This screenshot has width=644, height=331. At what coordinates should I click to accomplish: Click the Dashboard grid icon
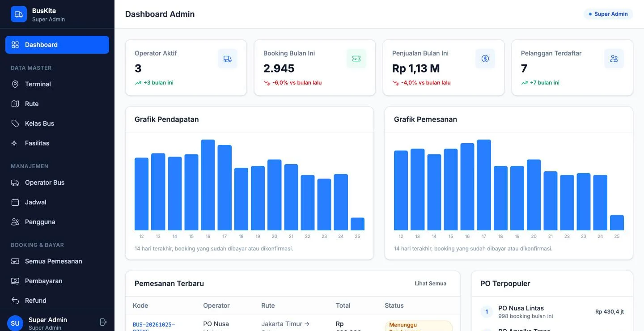(x=15, y=45)
